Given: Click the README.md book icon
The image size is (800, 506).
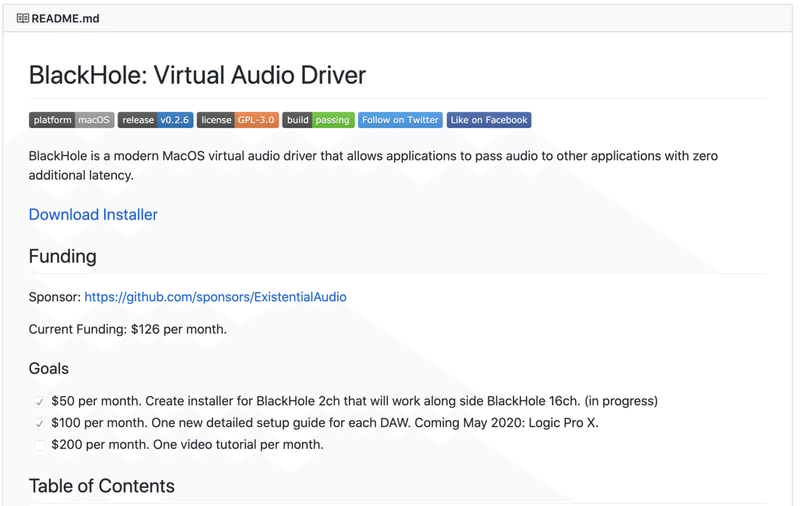Looking at the screenshot, I should (22, 18).
